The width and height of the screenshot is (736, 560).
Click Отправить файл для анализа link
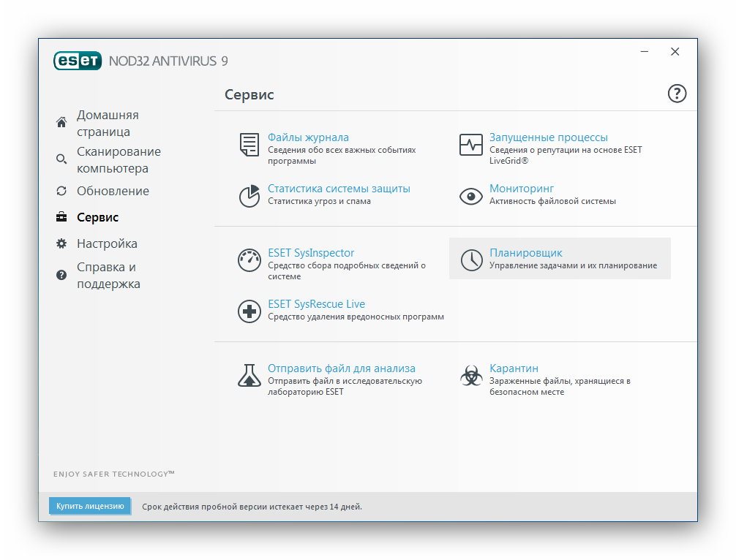(x=341, y=368)
